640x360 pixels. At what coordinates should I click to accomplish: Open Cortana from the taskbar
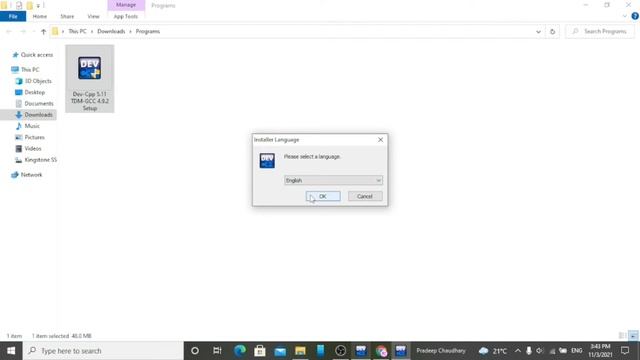click(x=195, y=351)
